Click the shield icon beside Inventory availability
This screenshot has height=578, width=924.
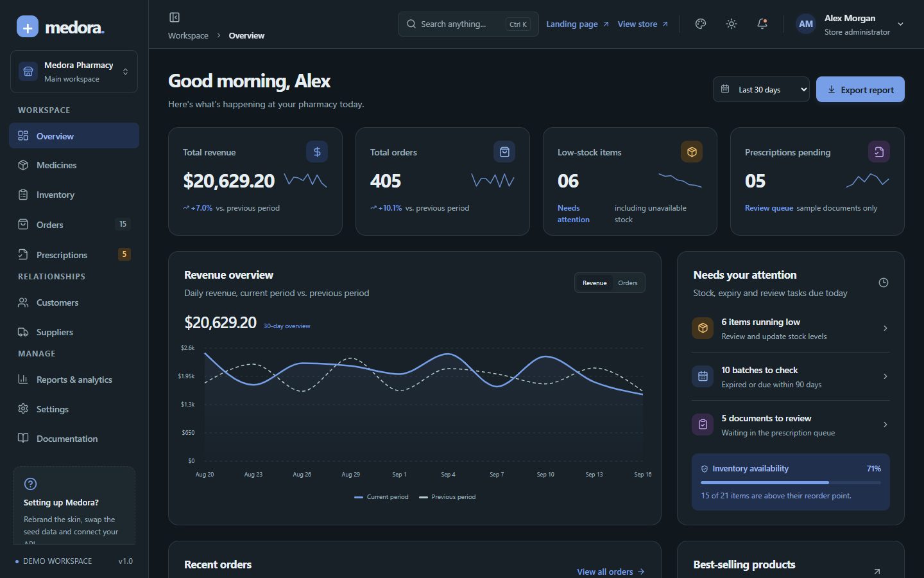point(705,469)
